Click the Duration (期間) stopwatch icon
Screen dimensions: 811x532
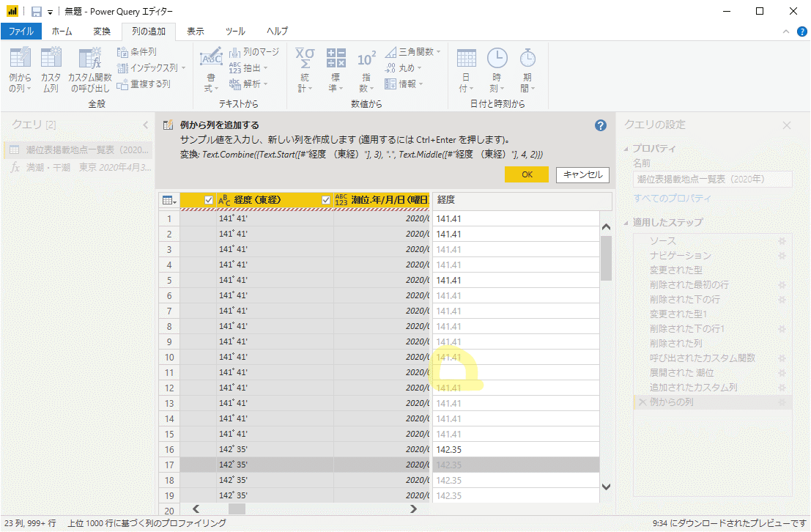click(527, 58)
